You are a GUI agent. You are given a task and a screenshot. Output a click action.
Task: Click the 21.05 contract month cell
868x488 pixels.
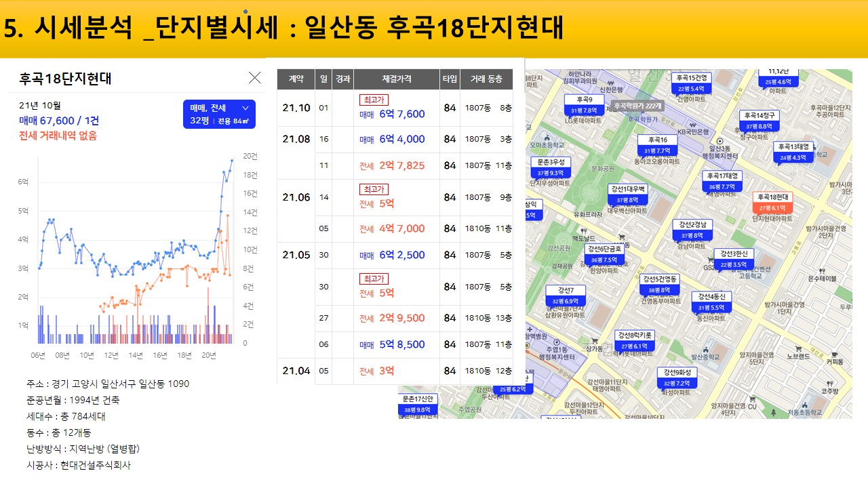(296, 255)
